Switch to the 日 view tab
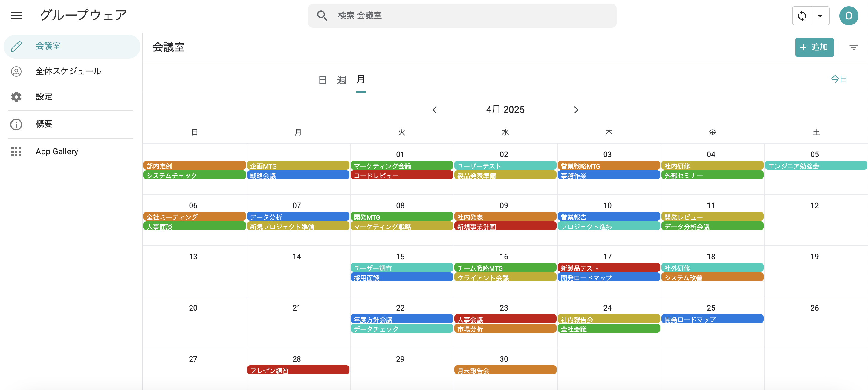The height and width of the screenshot is (390, 868). click(x=322, y=80)
